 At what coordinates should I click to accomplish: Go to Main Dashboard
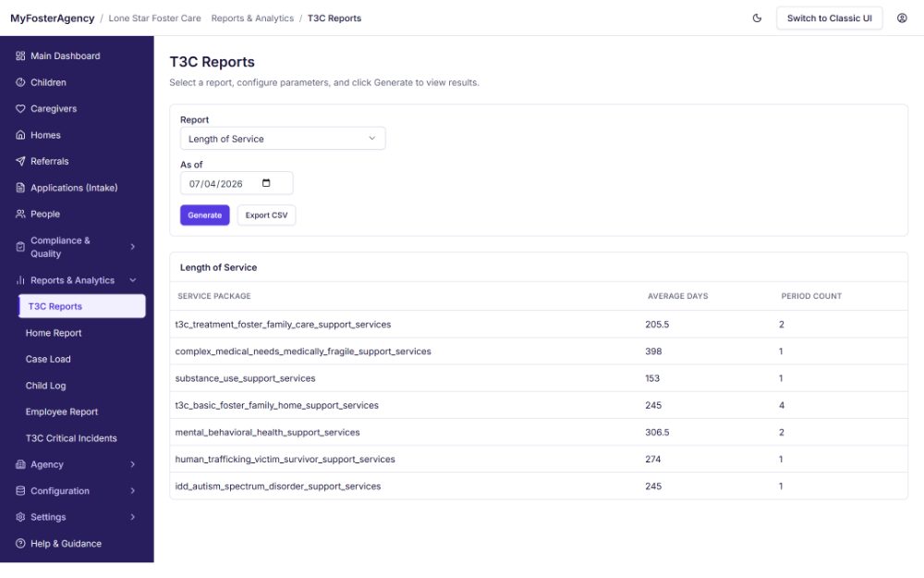66,56
